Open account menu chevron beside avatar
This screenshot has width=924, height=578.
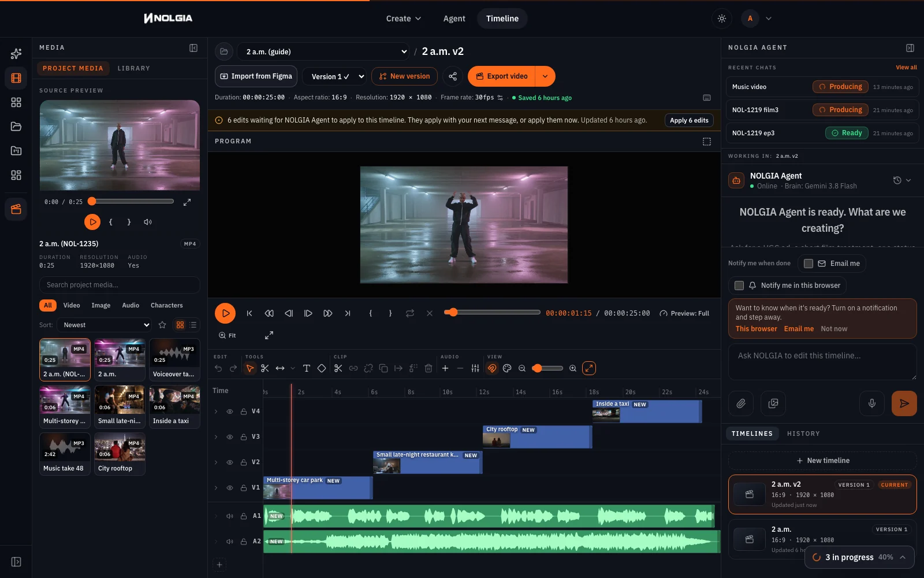click(x=769, y=18)
